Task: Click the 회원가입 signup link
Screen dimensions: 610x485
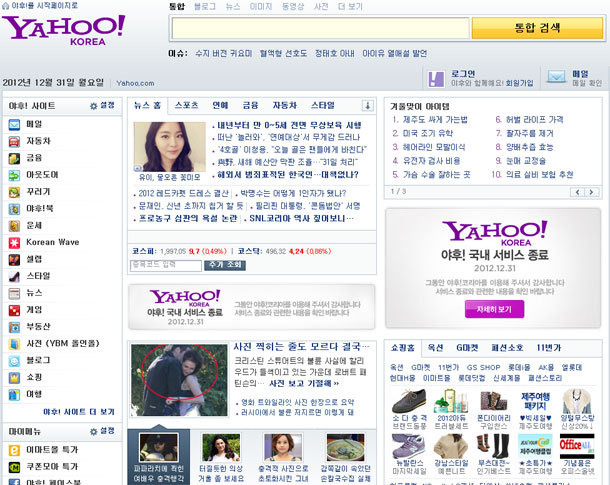Action: point(520,83)
